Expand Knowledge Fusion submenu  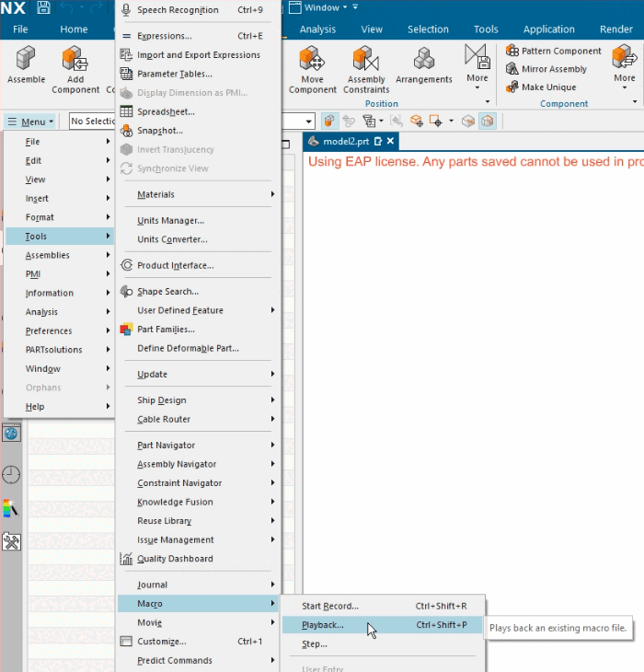pyautogui.click(x=198, y=502)
